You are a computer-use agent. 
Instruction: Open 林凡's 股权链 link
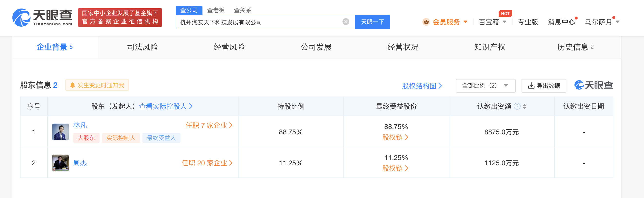[x=395, y=137]
